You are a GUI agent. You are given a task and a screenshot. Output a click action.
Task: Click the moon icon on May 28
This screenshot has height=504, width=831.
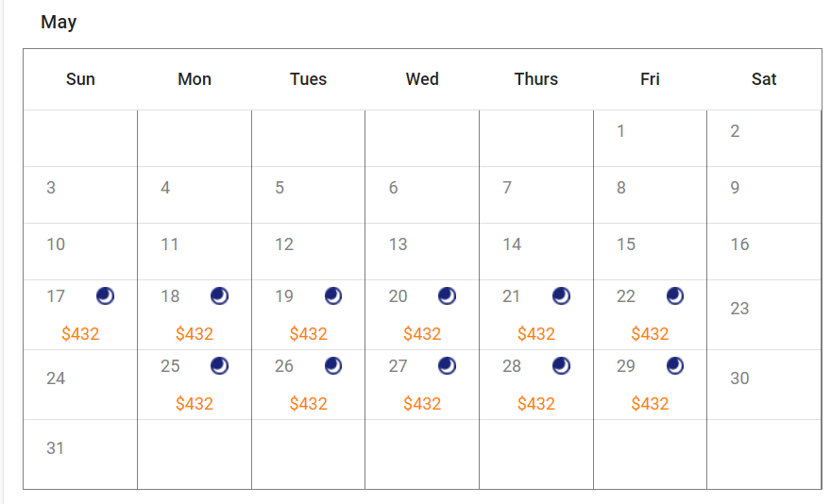pos(561,366)
